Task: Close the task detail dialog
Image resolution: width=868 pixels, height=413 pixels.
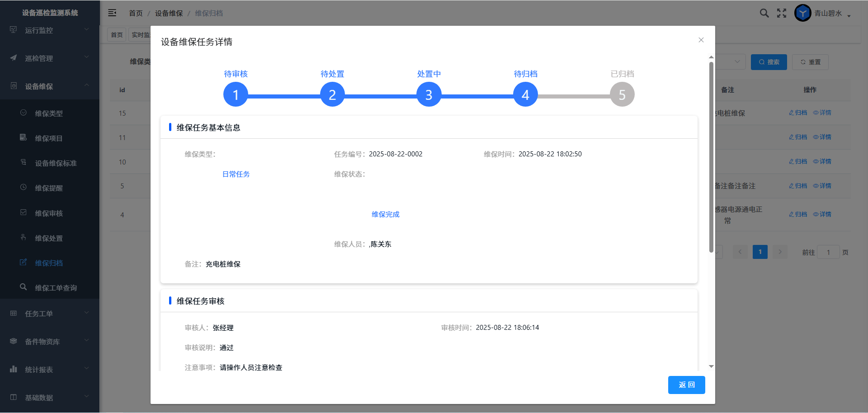Action: [701, 40]
